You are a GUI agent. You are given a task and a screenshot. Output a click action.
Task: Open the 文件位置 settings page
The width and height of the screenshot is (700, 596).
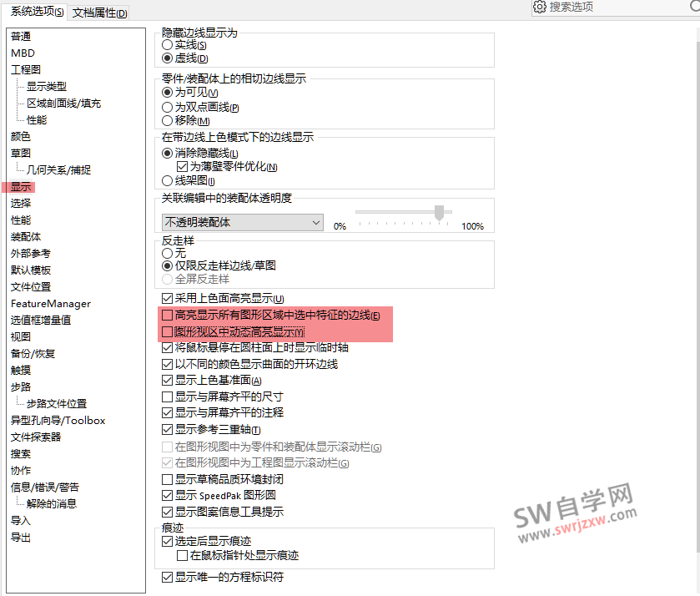tap(30, 286)
